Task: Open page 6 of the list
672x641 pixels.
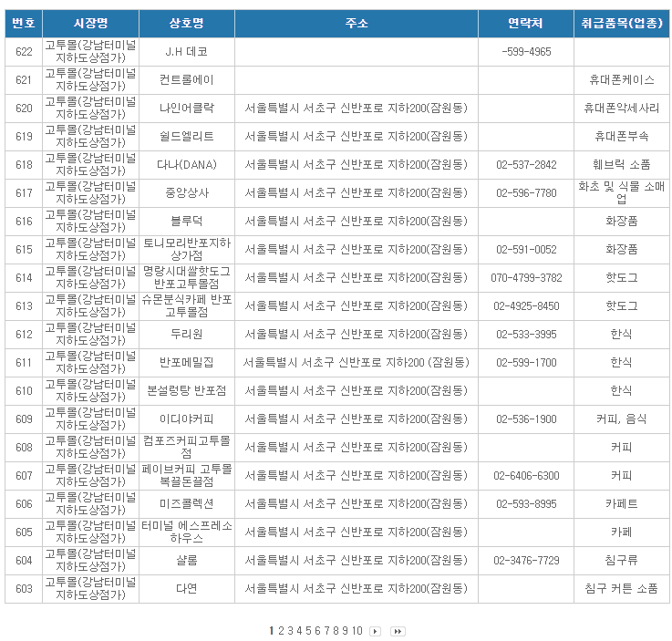Action: [317, 631]
